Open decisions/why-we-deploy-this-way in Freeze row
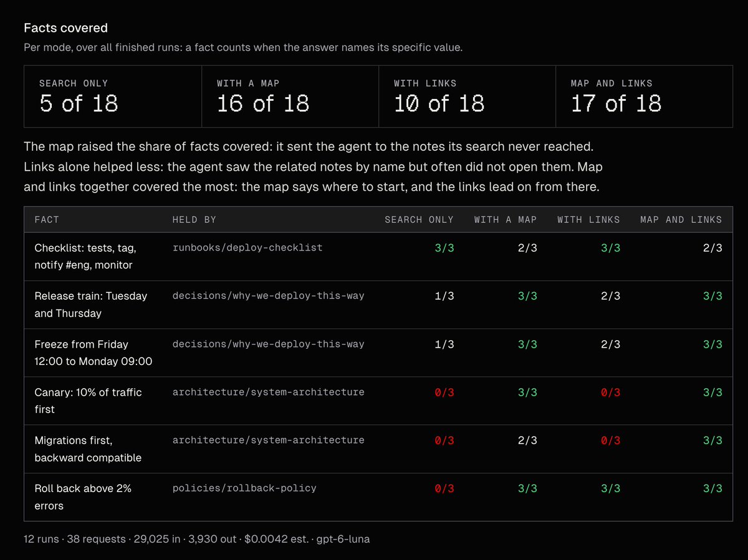 [269, 344]
